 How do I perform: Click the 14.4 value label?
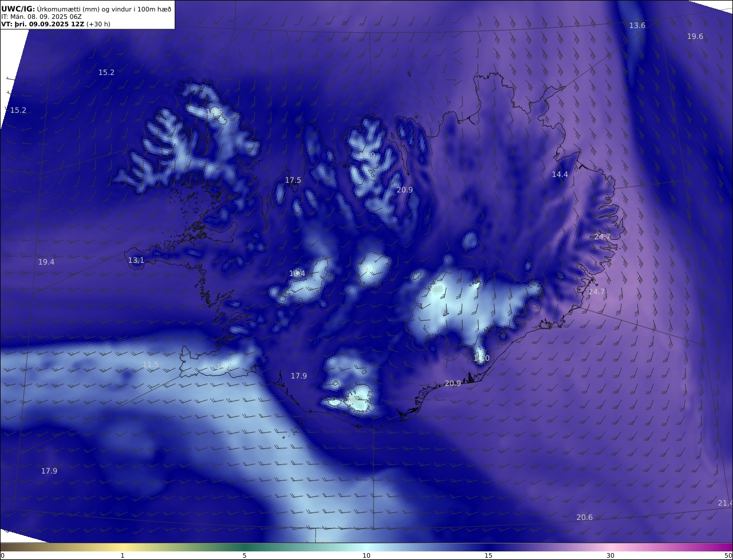(560, 175)
